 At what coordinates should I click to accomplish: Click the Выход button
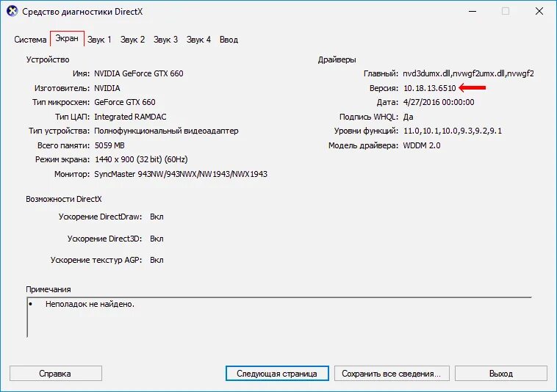click(501, 374)
